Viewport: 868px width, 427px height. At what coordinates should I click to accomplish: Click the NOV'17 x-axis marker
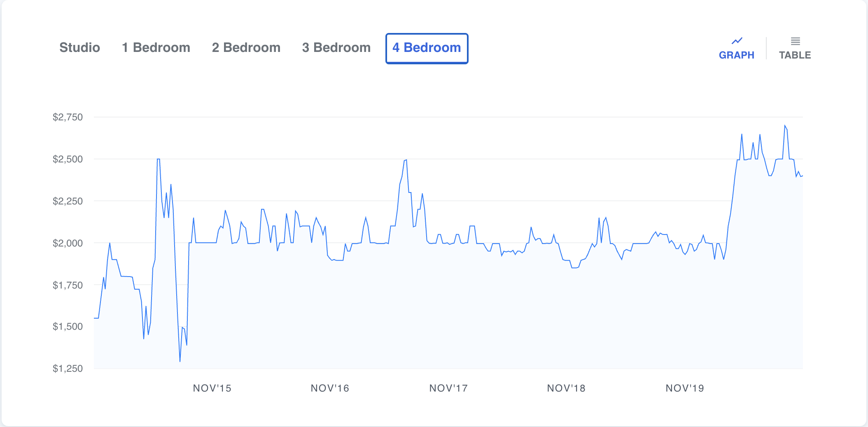tap(448, 388)
